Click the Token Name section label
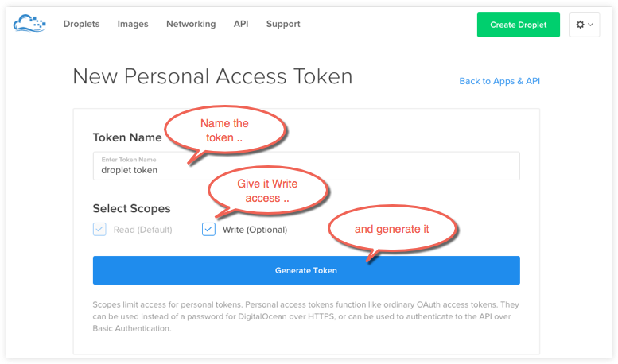618x364 pixels. point(127,137)
